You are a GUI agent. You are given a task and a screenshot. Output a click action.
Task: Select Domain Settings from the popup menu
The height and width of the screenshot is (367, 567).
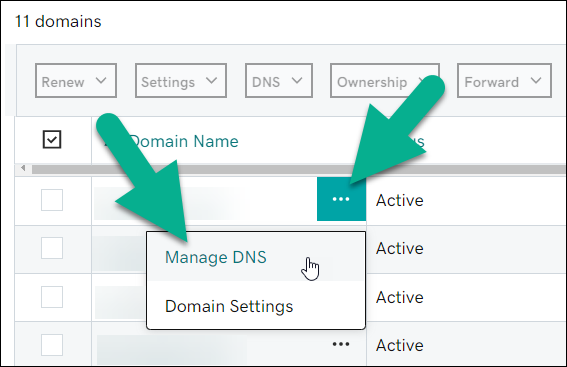coord(255,306)
